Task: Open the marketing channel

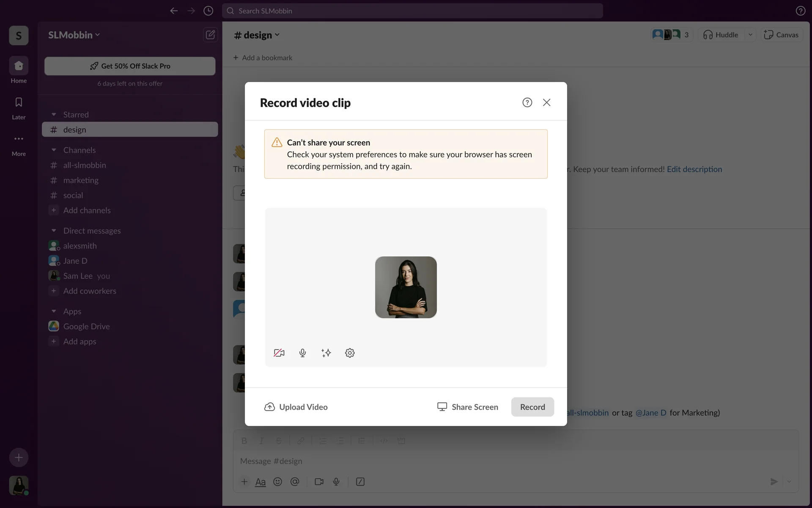Action: coord(81,180)
